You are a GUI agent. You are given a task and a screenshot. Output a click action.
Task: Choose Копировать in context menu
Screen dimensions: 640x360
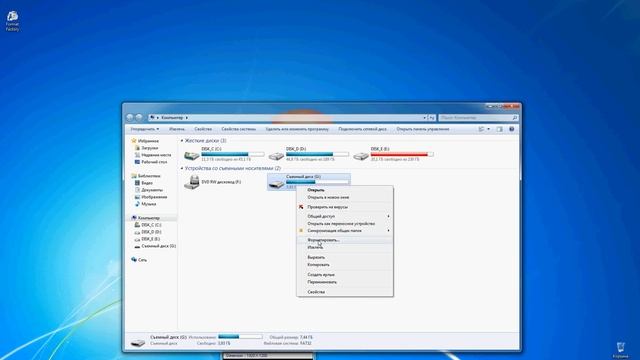(345, 264)
